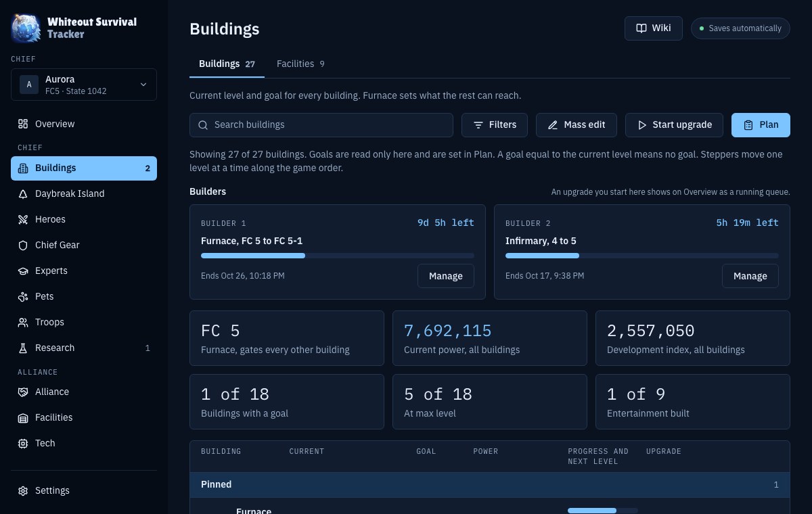Select Buildings in the sidebar

point(84,168)
